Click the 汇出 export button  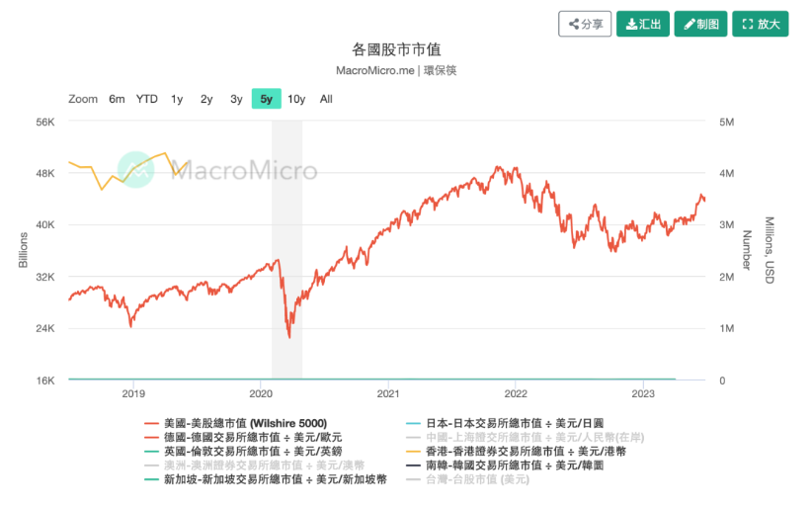[x=643, y=24]
